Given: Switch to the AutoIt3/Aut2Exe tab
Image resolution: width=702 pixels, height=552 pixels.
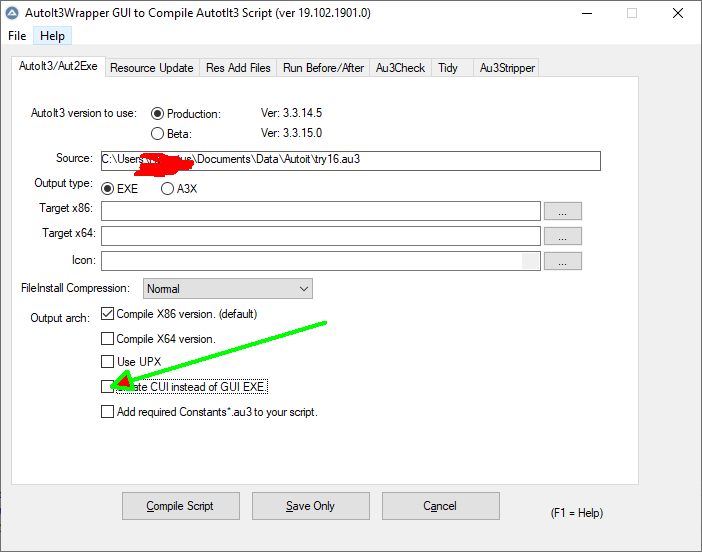Looking at the screenshot, I should pyautogui.click(x=58, y=66).
